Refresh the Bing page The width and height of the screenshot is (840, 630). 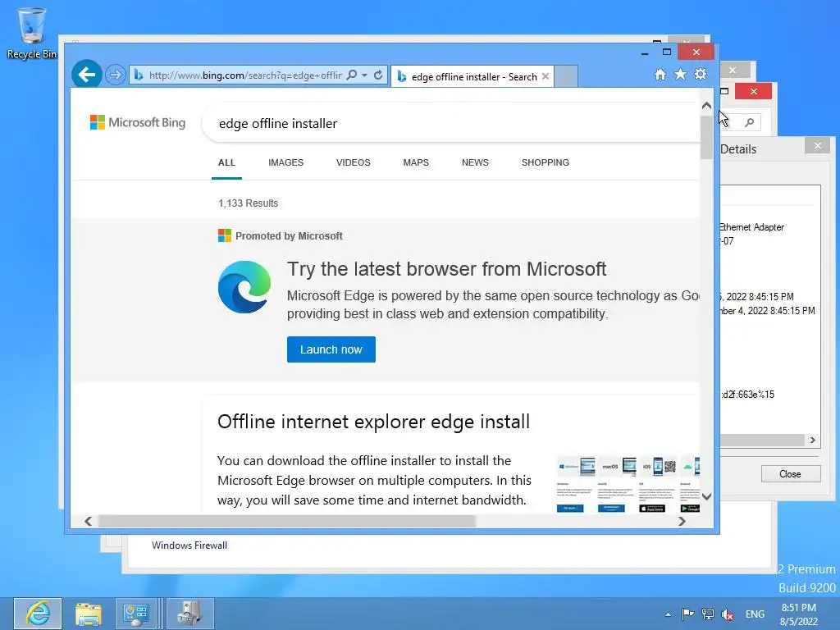coord(378,75)
